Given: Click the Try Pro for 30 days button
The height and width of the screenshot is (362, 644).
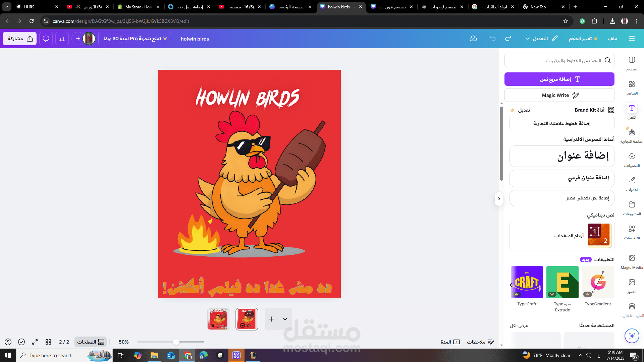Looking at the screenshot, I should point(135,39).
